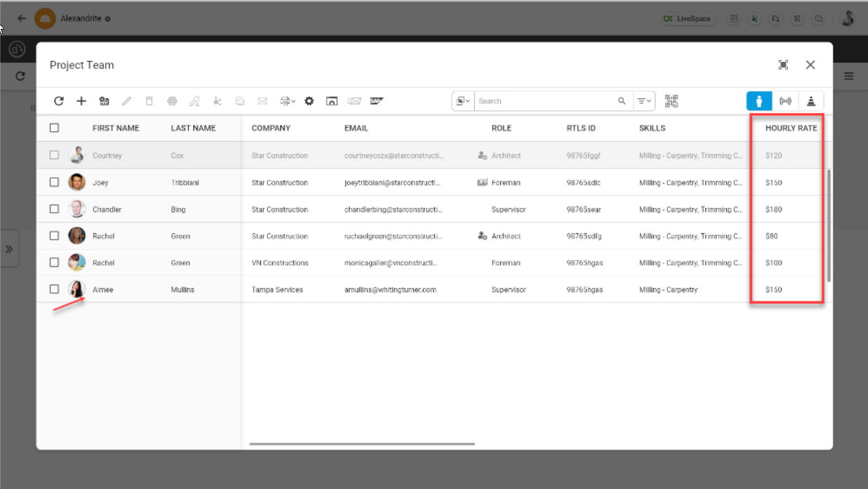Check the box for Aimee Mullins
Image resolution: width=868 pixels, height=489 pixels.
54,289
